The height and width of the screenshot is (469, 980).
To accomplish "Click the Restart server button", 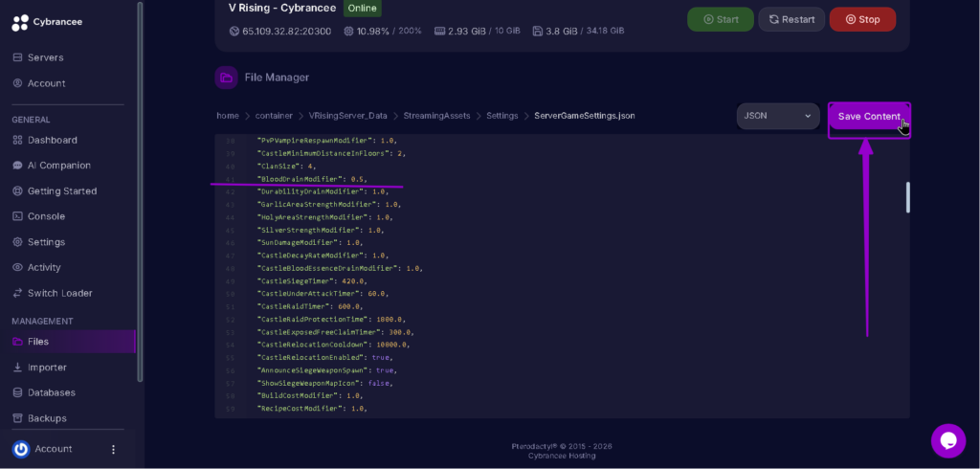I will click(791, 19).
